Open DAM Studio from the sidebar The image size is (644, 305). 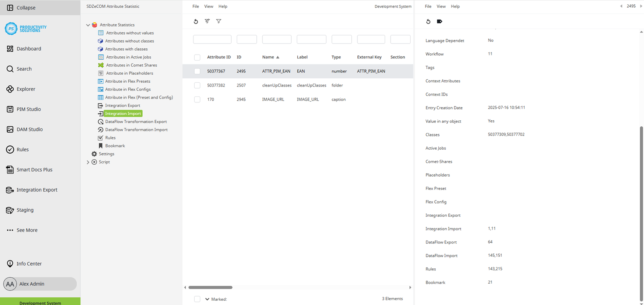tap(29, 129)
